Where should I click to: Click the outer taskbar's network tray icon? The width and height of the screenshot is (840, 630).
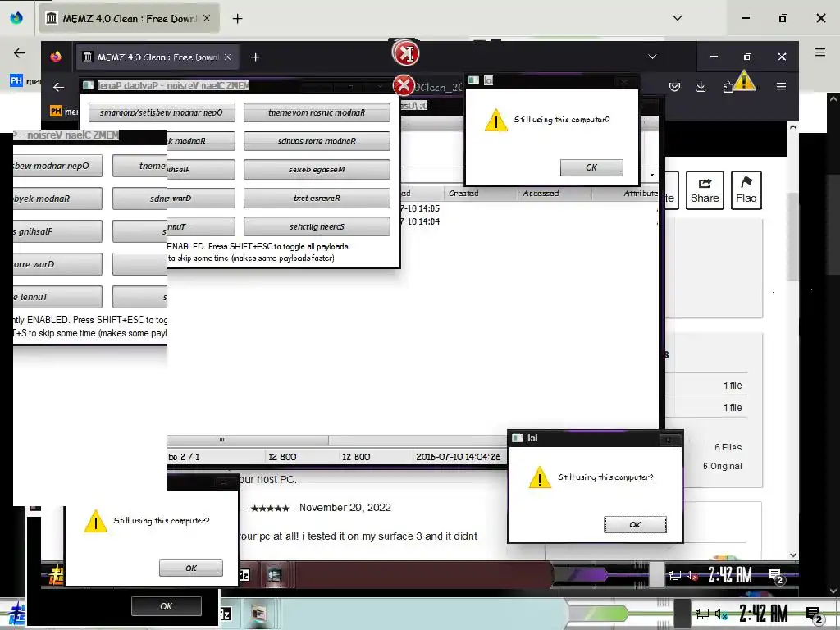coord(702,614)
